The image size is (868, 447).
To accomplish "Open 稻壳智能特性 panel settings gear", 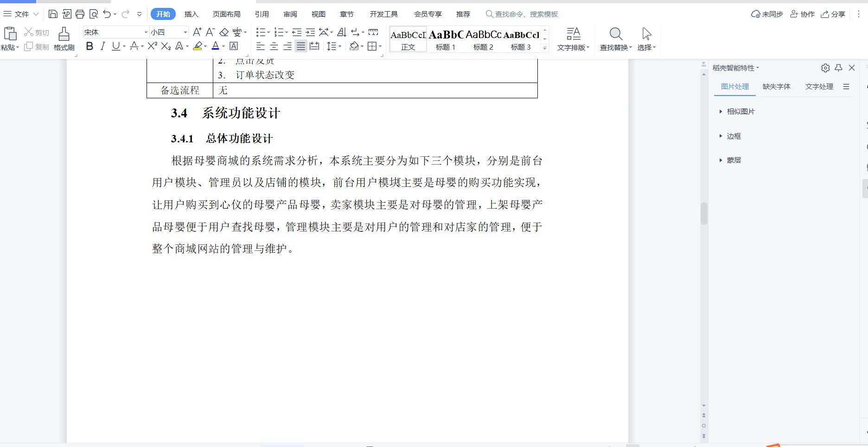I will (x=825, y=68).
